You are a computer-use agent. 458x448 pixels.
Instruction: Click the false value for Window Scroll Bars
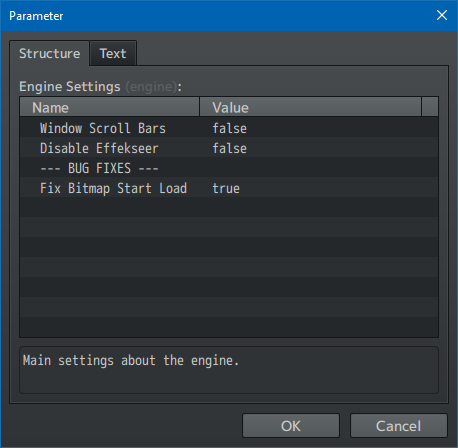pyautogui.click(x=230, y=128)
